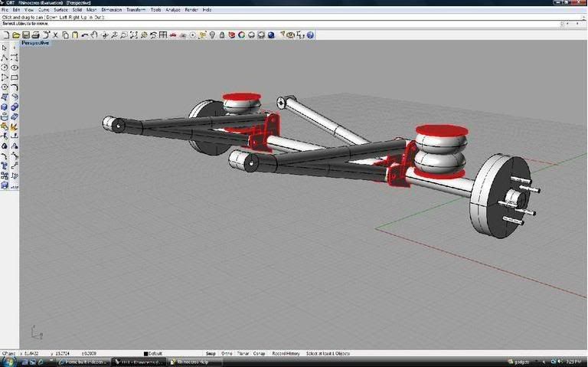Screen dimensions: 588x367
Task: Click the padlock Lock icon in toolbar
Action: click(x=222, y=35)
